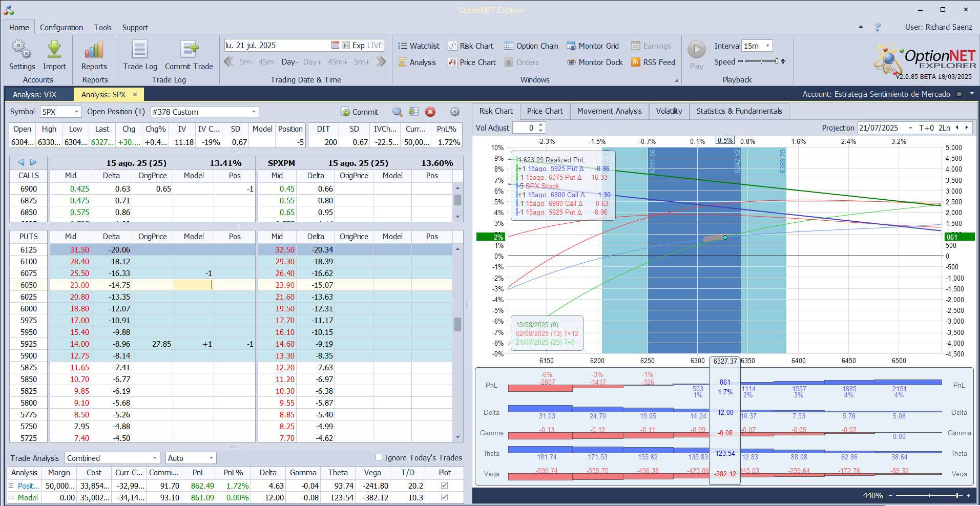Toggle Plot checkbox for Model row
This screenshot has height=506, width=980.
pyautogui.click(x=444, y=497)
